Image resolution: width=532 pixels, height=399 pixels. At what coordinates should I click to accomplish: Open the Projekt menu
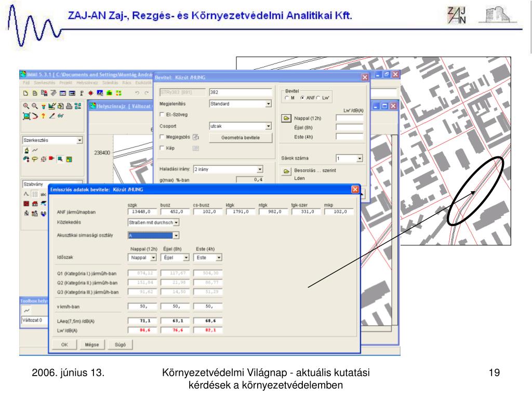click(65, 83)
